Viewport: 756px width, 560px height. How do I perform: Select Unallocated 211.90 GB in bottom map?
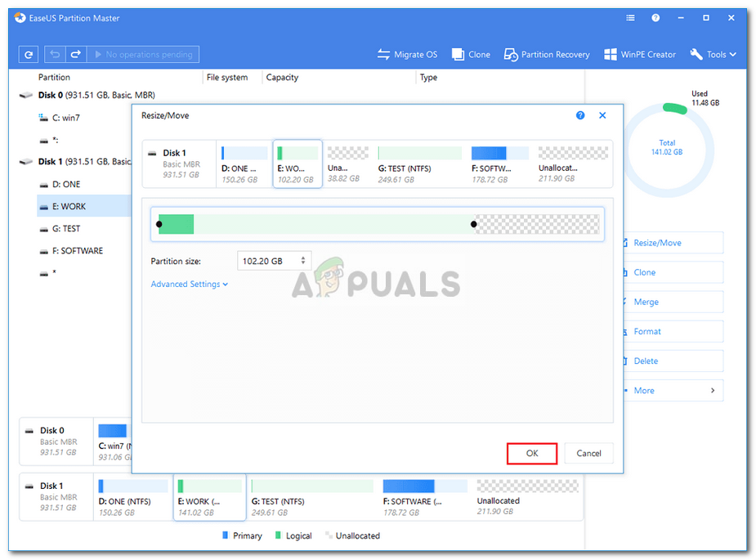527,497
